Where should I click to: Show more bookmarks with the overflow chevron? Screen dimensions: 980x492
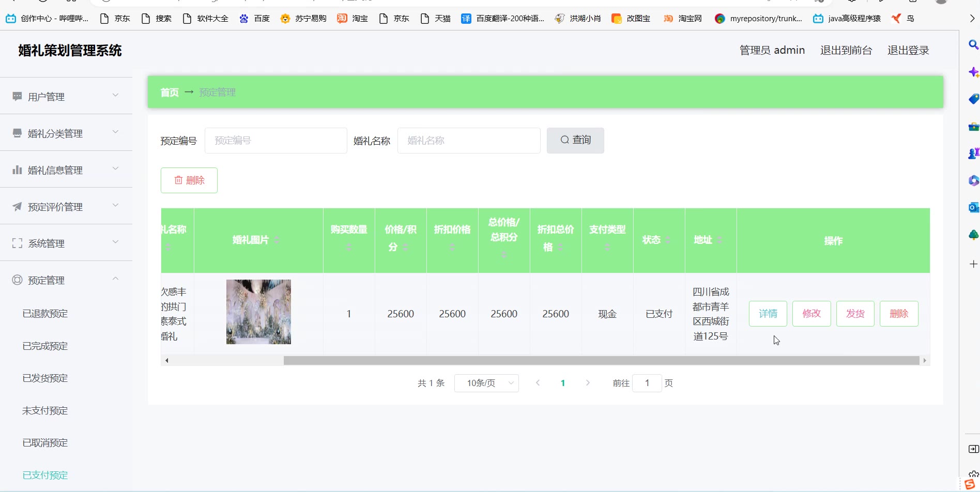click(x=972, y=19)
